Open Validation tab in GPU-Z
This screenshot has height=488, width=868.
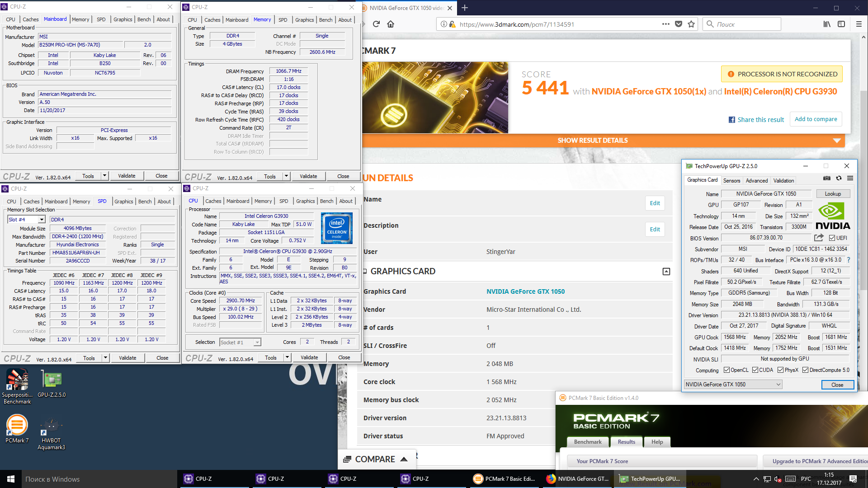pyautogui.click(x=783, y=180)
